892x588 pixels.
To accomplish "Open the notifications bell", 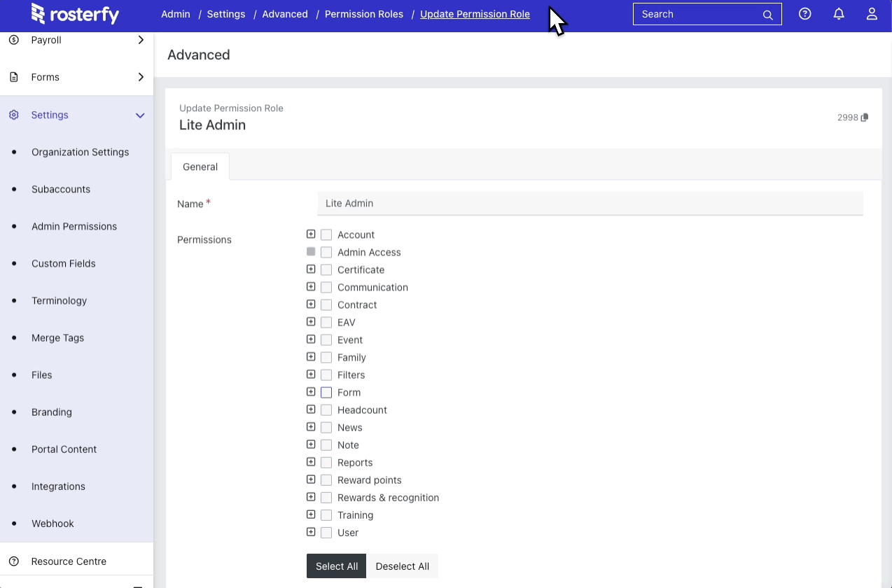I will tap(839, 14).
